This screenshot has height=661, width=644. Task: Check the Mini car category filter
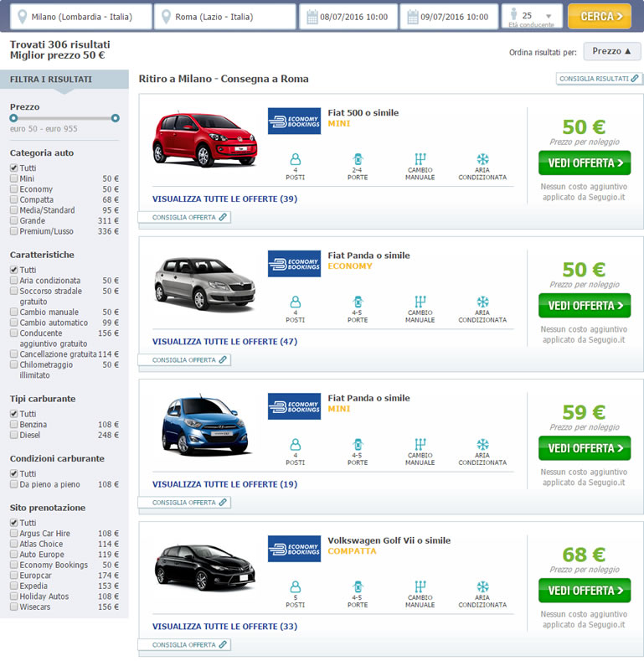14,178
